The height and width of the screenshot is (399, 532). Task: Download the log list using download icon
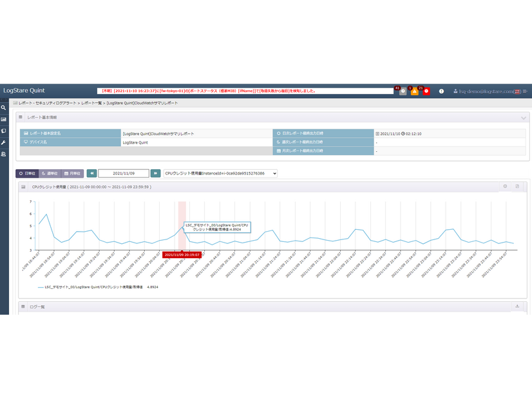(517, 306)
